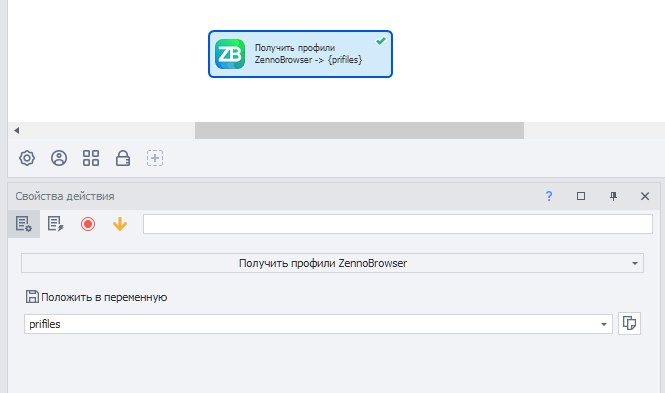The image size is (665, 393).
Task: Click the red record button
Action: tap(88, 224)
